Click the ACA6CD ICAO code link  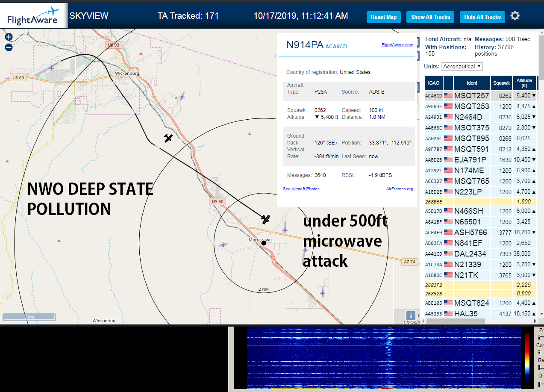coord(336,47)
